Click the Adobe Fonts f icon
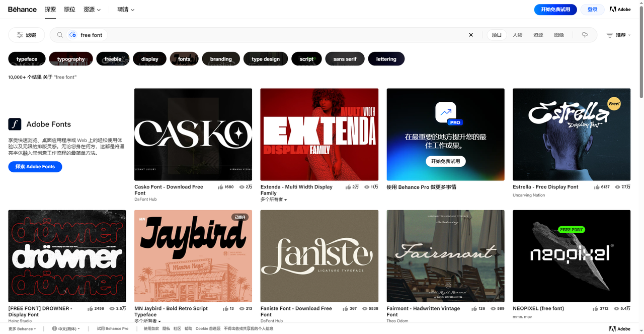Image resolution: width=644 pixels, height=334 pixels. [15, 124]
